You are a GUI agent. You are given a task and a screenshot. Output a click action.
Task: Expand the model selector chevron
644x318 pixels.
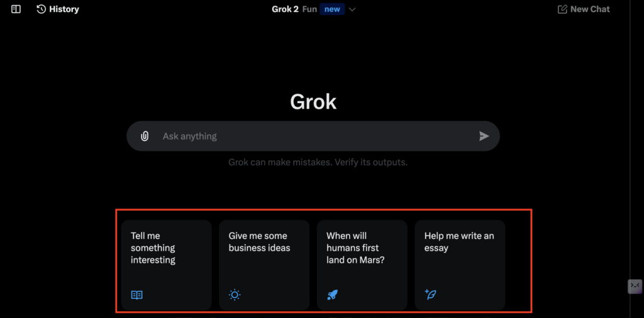coord(352,9)
